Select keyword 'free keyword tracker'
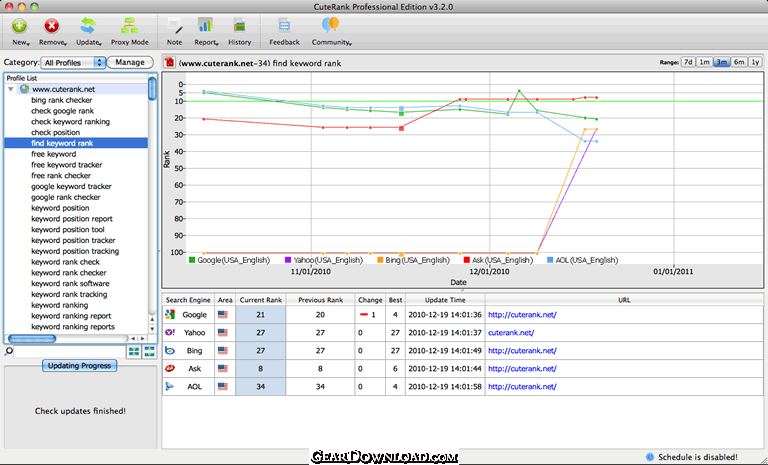 (x=67, y=165)
